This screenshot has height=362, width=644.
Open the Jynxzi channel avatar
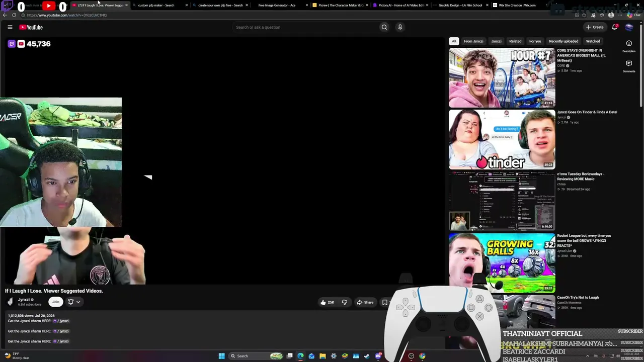[x=10, y=302]
